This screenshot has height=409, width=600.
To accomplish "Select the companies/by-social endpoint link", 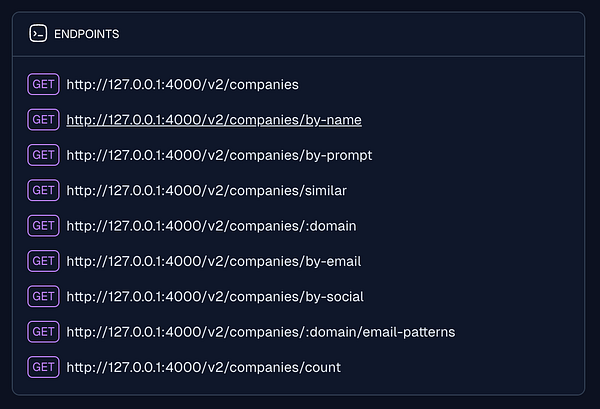I will (x=214, y=296).
